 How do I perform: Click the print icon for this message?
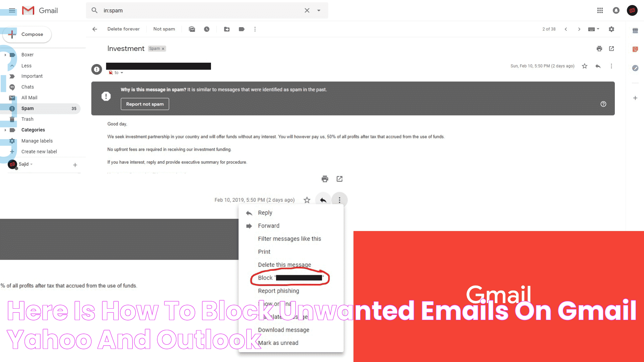click(325, 178)
